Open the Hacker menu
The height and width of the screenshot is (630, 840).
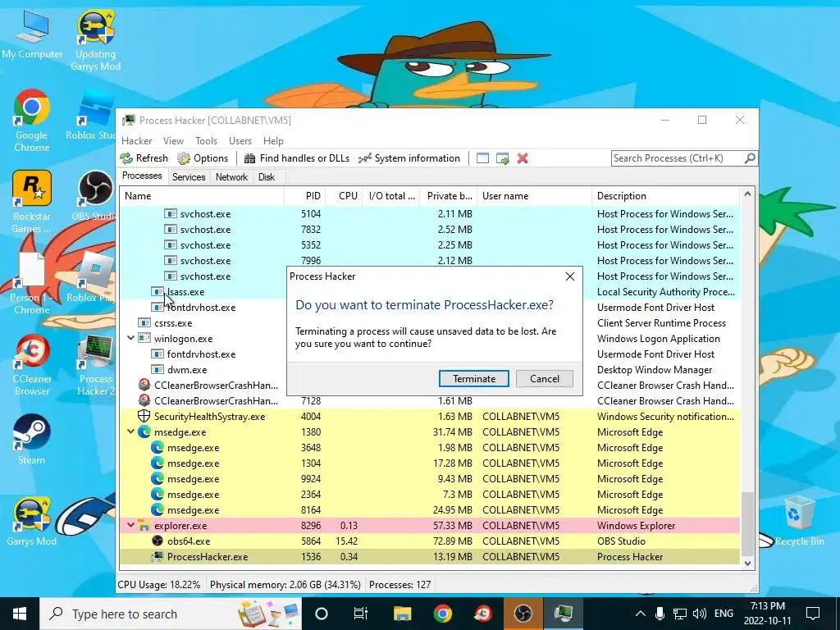(137, 141)
